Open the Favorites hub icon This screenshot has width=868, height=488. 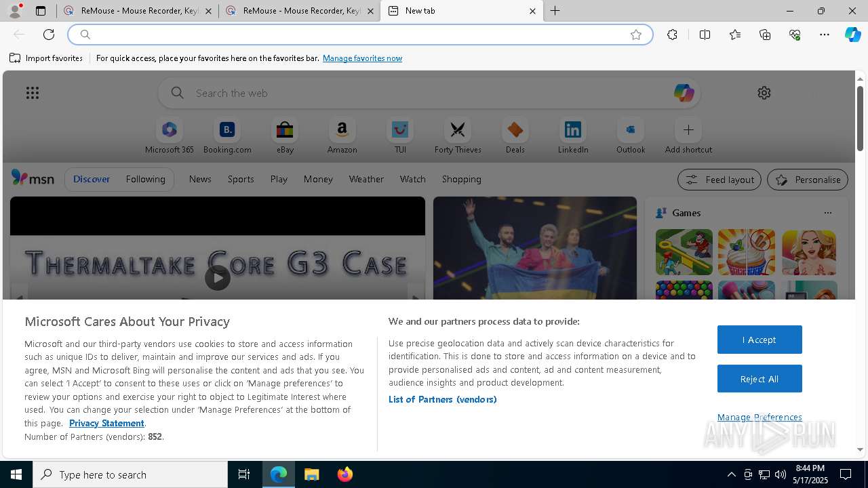click(x=735, y=35)
